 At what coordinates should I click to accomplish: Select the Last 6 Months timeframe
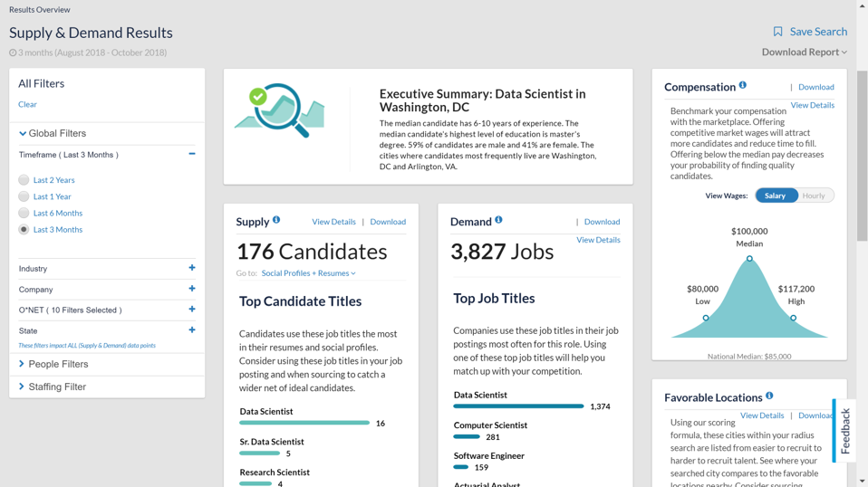[24, 213]
